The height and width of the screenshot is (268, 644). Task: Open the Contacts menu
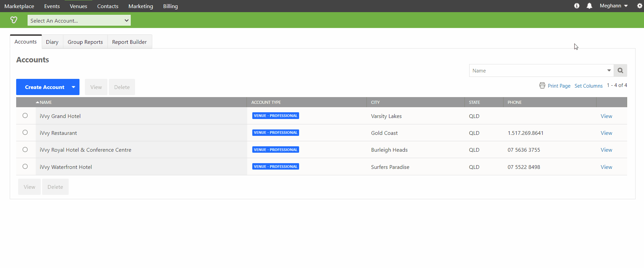(x=108, y=6)
